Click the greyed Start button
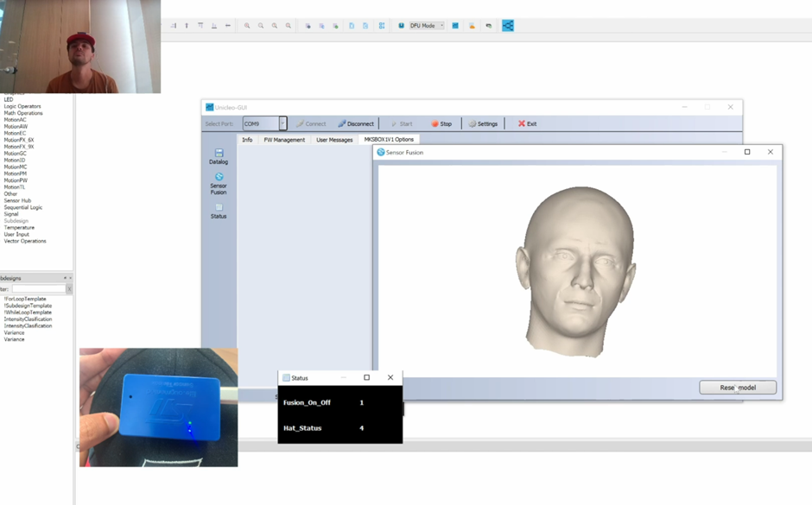 point(402,123)
